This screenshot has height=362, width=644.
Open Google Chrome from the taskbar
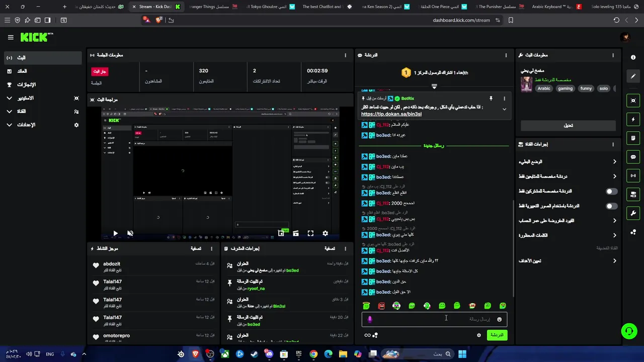pyautogui.click(x=313, y=354)
